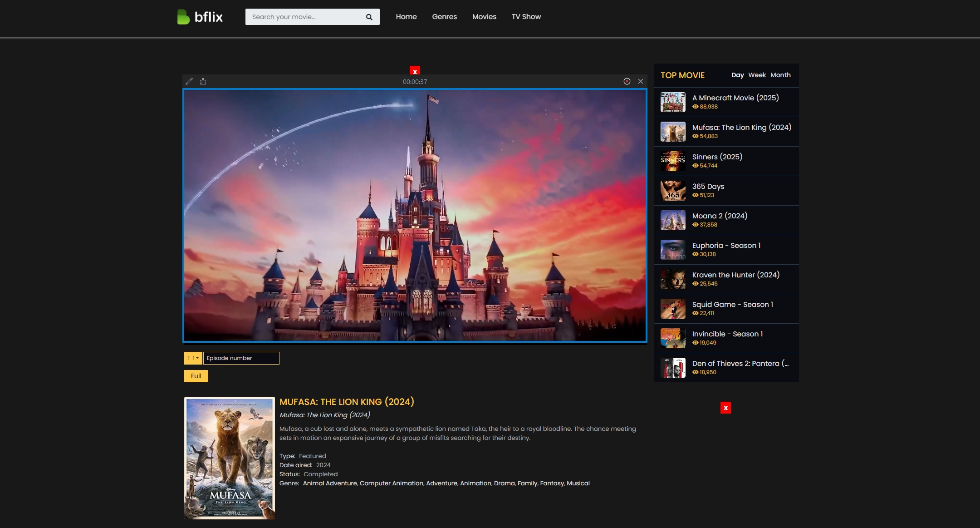Click the Invincible thumbnail
This screenshot has height=528, width=980.
(x=673, y=338)
